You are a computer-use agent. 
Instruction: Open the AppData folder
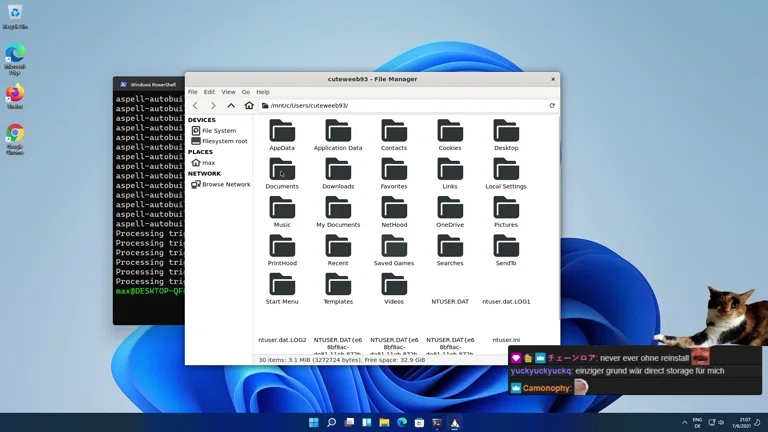tap(282, 135)
